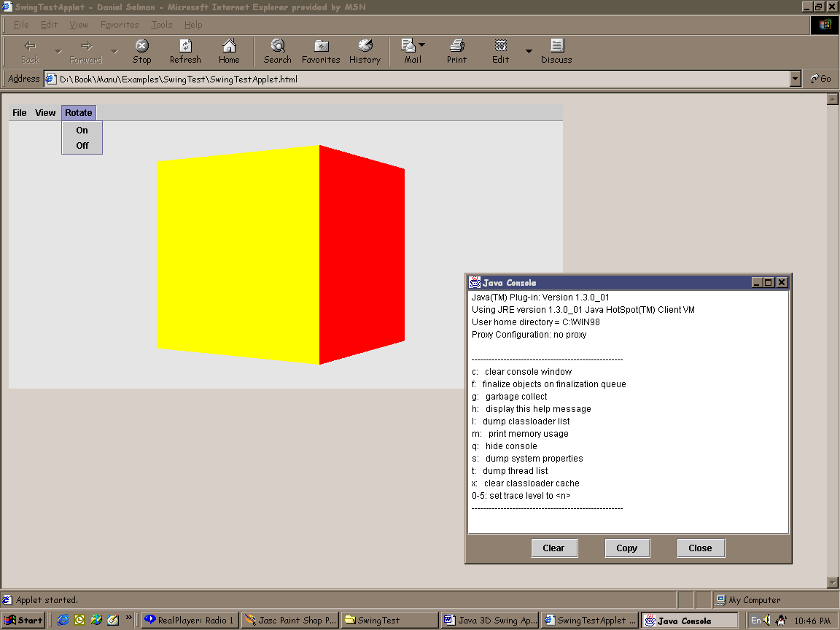This screenshot has width=840, height=630.
Task: Reload page with the Refresh icon
Action: click(185, 45)
